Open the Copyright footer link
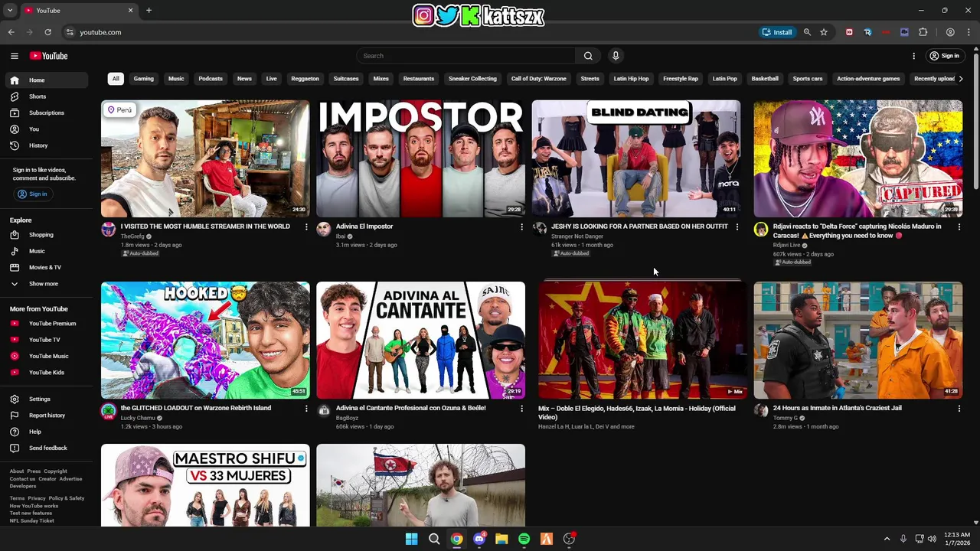 (x=55, y=471)
